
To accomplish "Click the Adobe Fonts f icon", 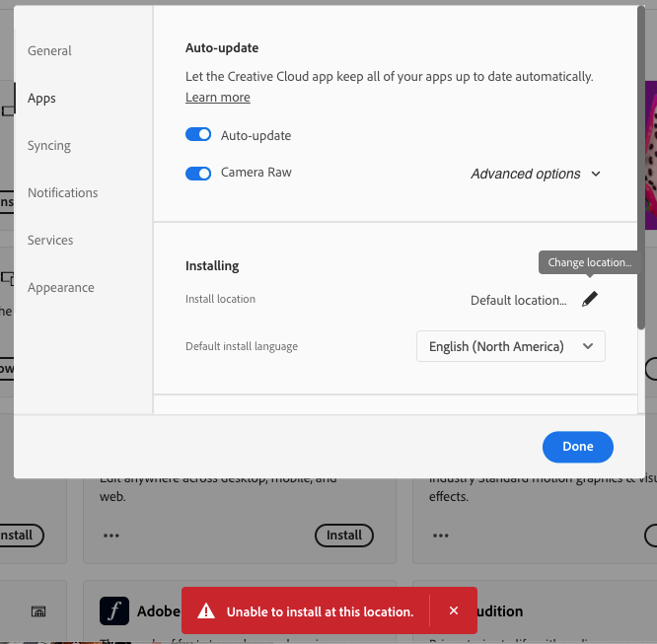I will click(114, 610).
